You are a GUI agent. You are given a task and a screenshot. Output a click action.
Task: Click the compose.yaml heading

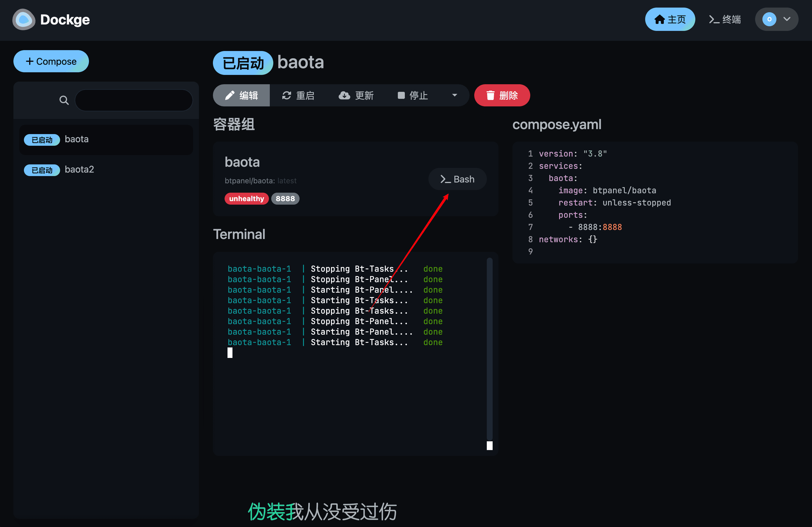(x=556, y=124)
